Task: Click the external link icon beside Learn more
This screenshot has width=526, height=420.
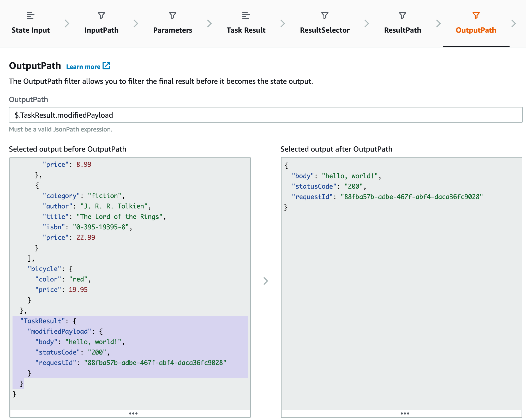Action: point(106,66)
